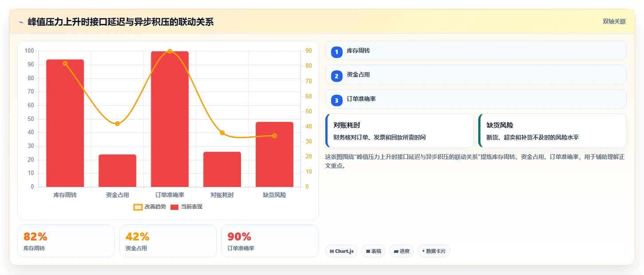Click the text 财务核对订单、发票和回款所需时间

(x=379, y=137)
